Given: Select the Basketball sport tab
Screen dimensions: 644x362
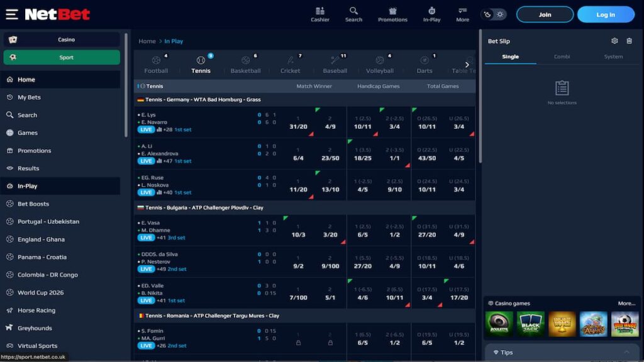Looking at the screenshot, I should tap(246, 65).
